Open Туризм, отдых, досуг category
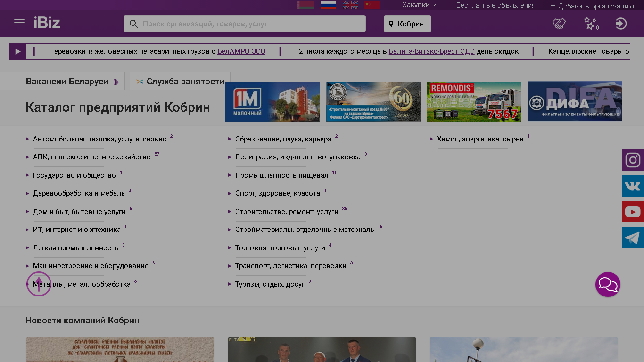The width and height of the screenshot is (644, 362). point(270,284)
